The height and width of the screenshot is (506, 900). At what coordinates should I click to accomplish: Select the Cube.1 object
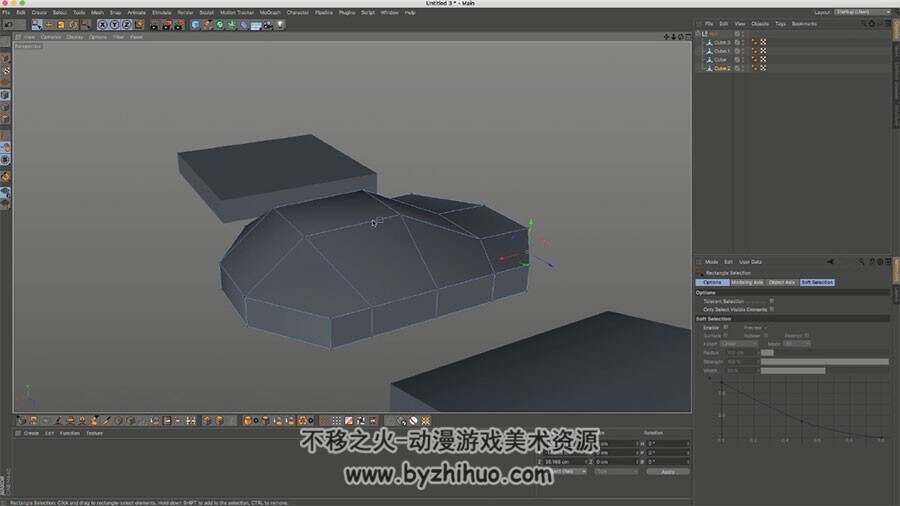click(x=722, y=51)
